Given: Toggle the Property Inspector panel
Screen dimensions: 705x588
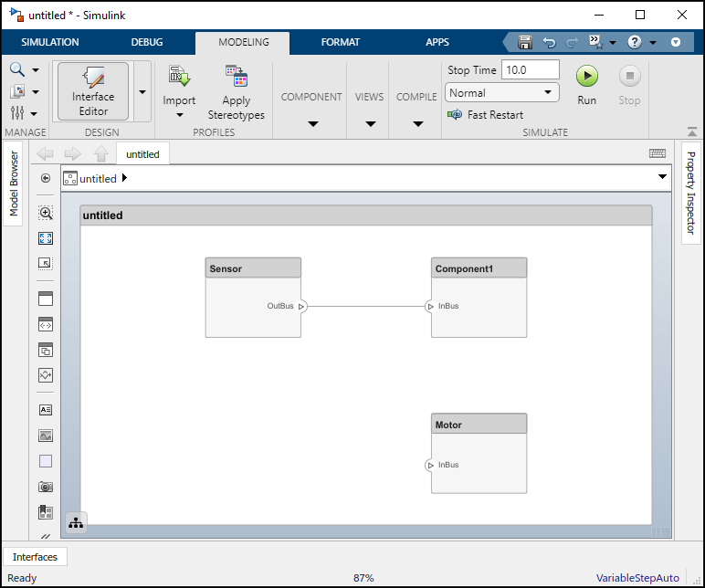Looking at the screenshot, I should (690, 194).
